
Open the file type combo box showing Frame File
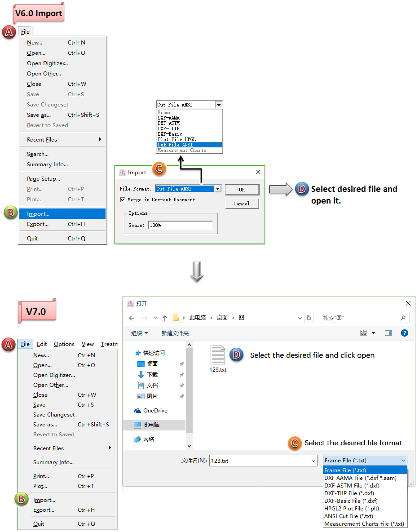tap(365, 461)
